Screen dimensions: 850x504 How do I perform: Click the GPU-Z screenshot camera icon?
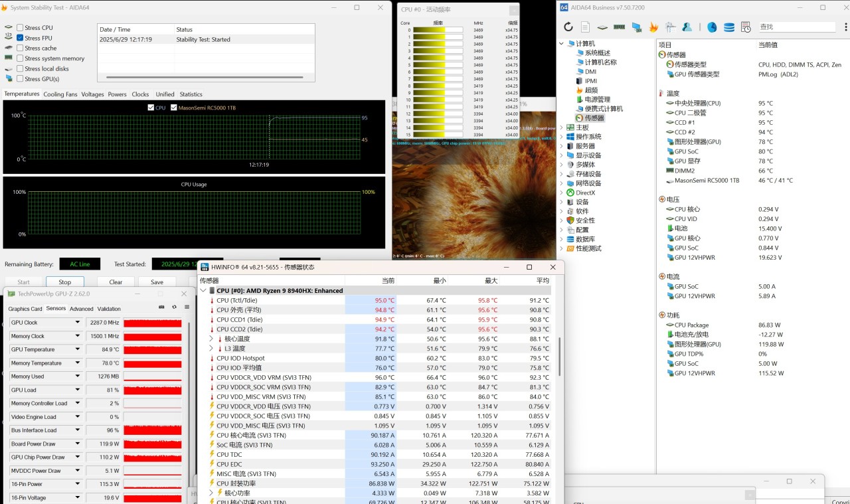(161, 307)
